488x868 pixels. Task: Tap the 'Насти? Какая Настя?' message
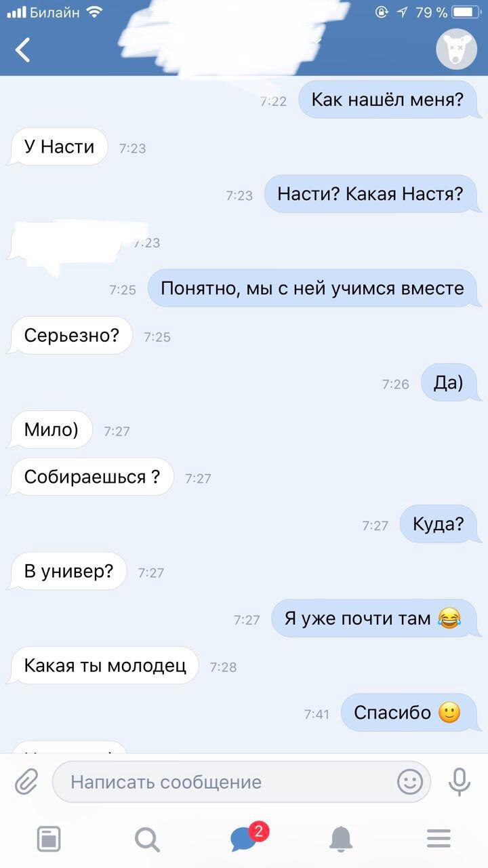[x=371, y=195]
